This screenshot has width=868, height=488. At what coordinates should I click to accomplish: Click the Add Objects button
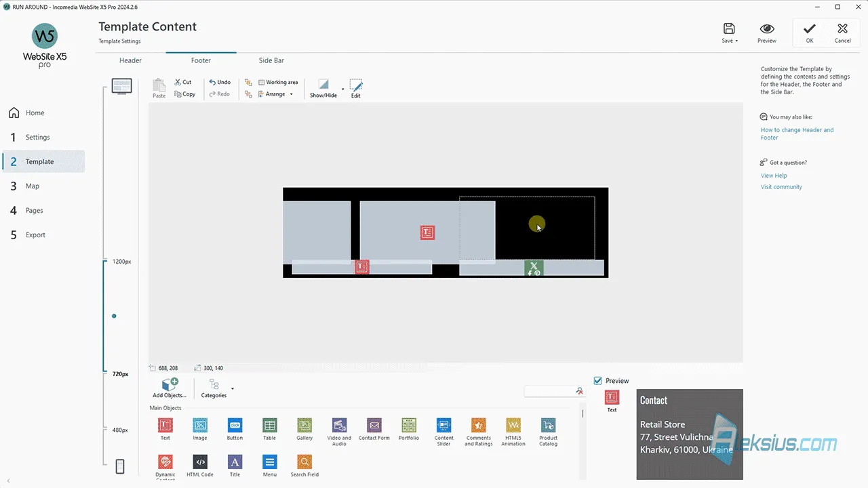point(170,388)
